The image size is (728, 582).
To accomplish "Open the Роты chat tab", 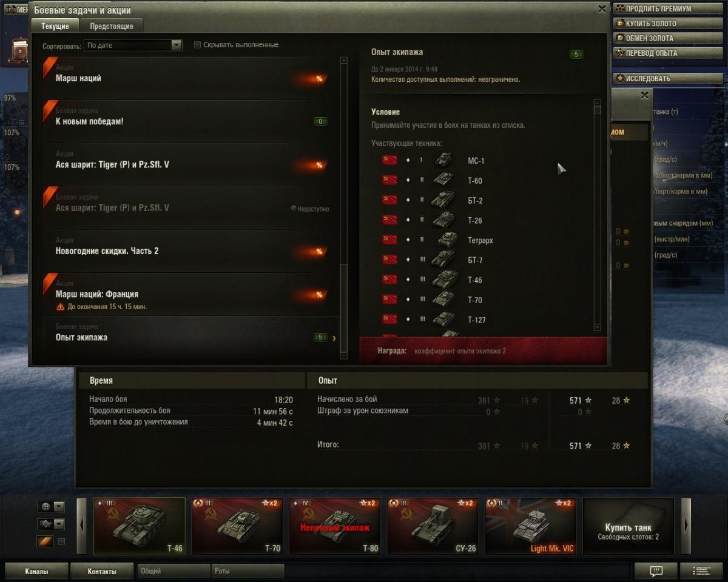I will (248, 571).
